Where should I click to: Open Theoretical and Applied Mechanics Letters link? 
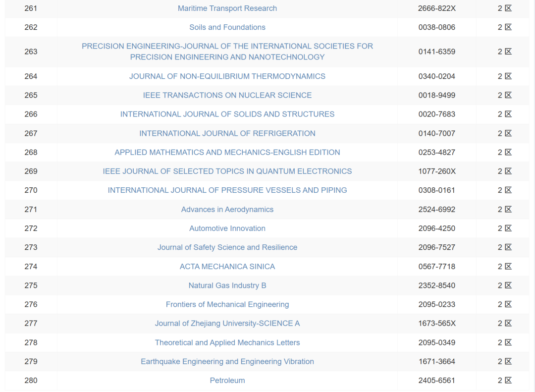[x=227, y=342]
